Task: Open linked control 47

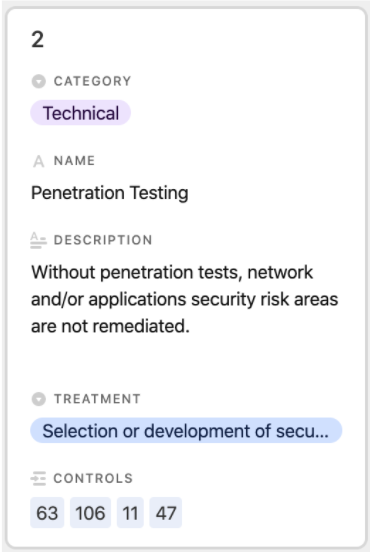Action: [166, 513]
